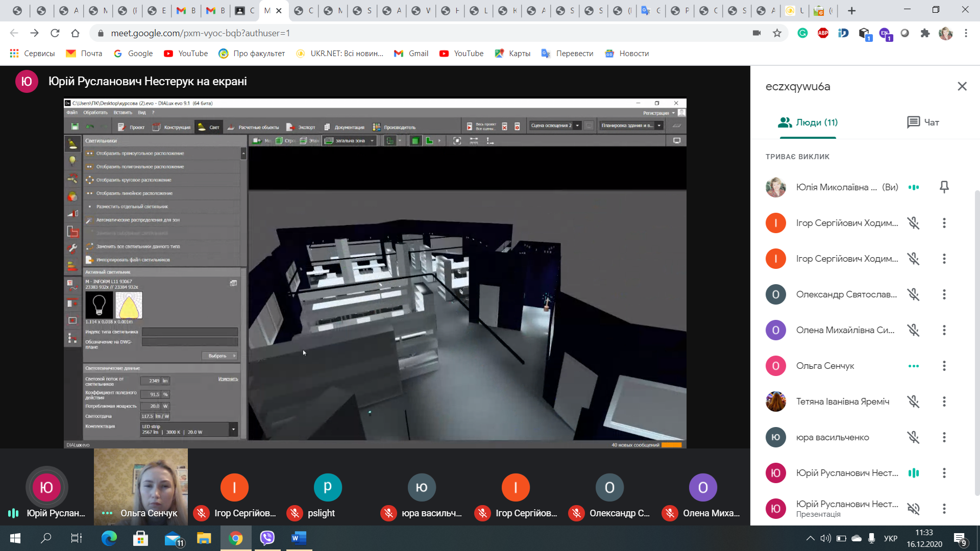Open Chrome extensions puzzle icon
Image resolution: width=980 pixels, height=551 pixels.
(x=925, y=33)
